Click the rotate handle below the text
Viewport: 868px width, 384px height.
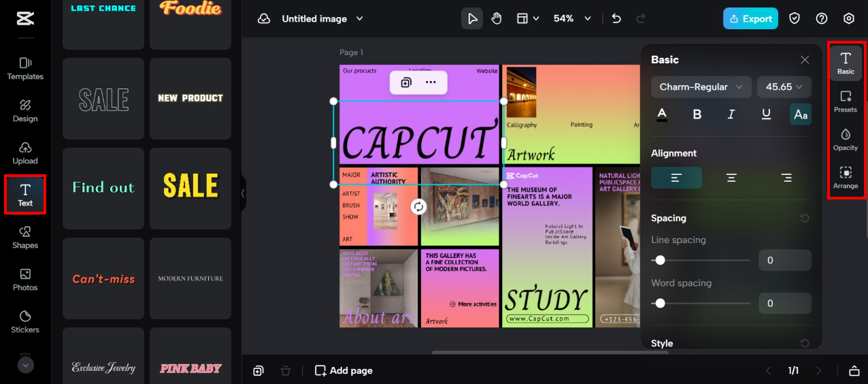point(418,206)
